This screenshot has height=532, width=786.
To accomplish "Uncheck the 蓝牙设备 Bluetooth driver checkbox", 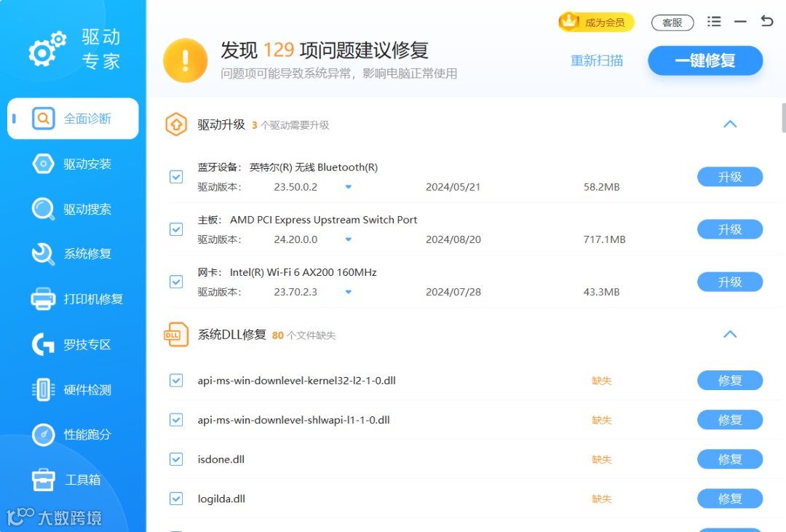I will tap(176, 177).
